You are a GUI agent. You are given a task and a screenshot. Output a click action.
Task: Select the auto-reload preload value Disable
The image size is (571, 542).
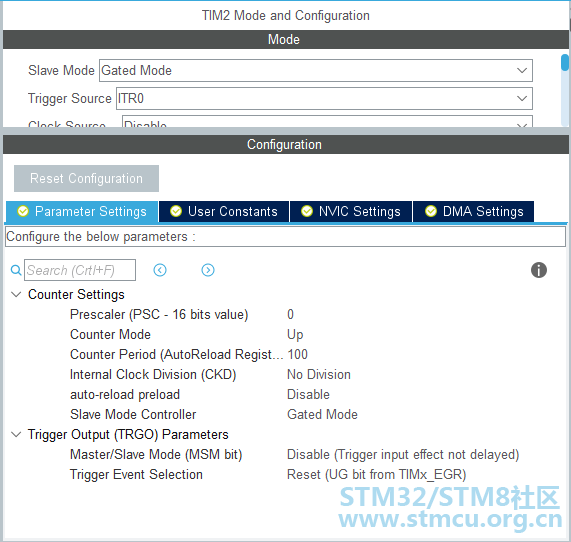[308, 394]
